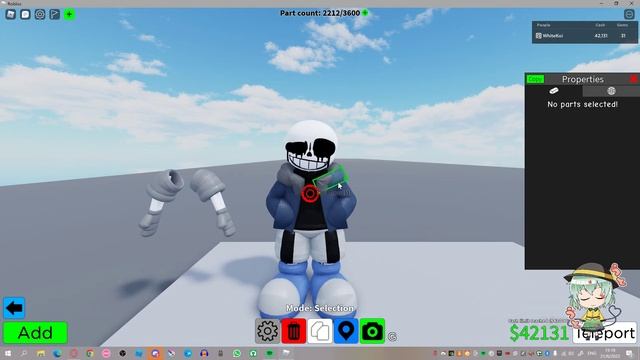Open Windows taskbar search
The height and width of the screenshot is (360, 640).
[24, 353]
